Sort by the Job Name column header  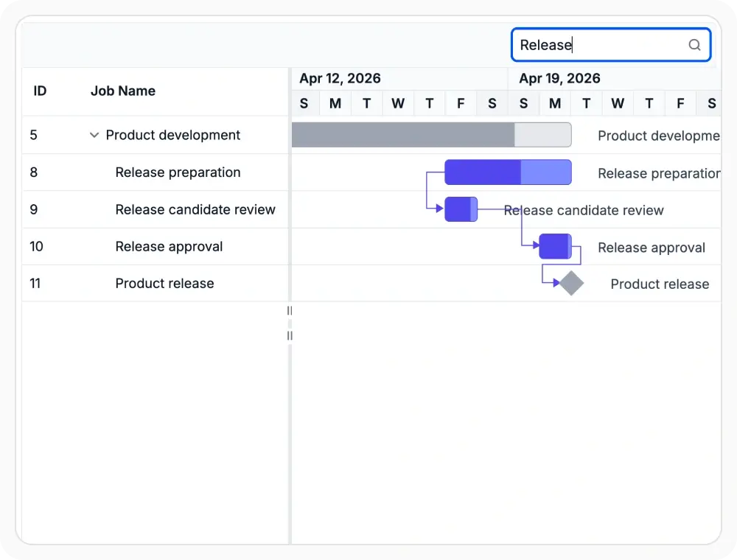(x=122, y=91)
